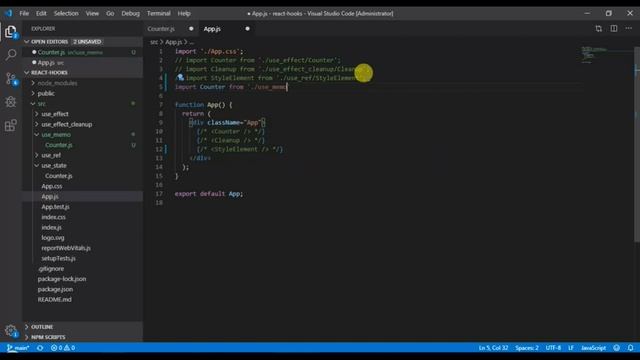This screenshot has height=360, width=640.
Task: Click the Synchronize Changes icon in status bar
Action: pyautogui.click(x=40, y=348)
